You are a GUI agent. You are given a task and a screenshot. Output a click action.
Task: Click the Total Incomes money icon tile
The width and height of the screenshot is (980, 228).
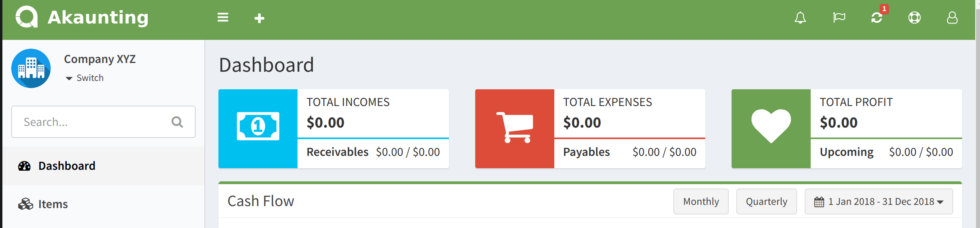[x=258, y=128]
